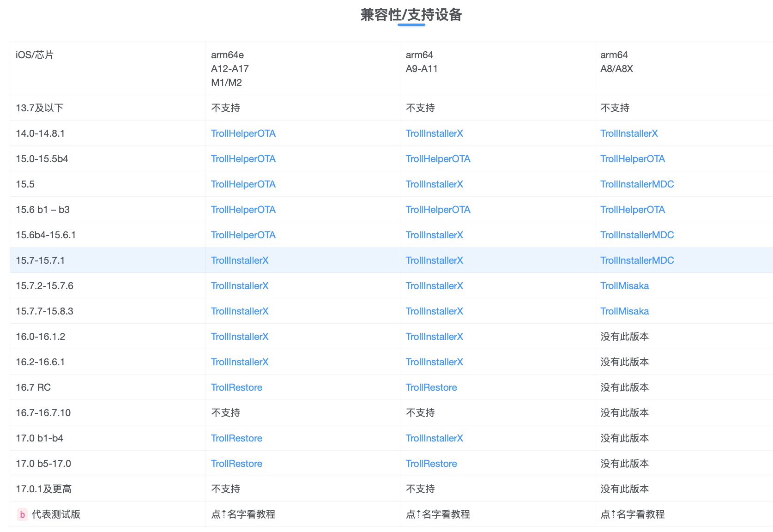Open TrollInstallerX for 15.7-15.7.1 arm64e

[x=240, y=260]
